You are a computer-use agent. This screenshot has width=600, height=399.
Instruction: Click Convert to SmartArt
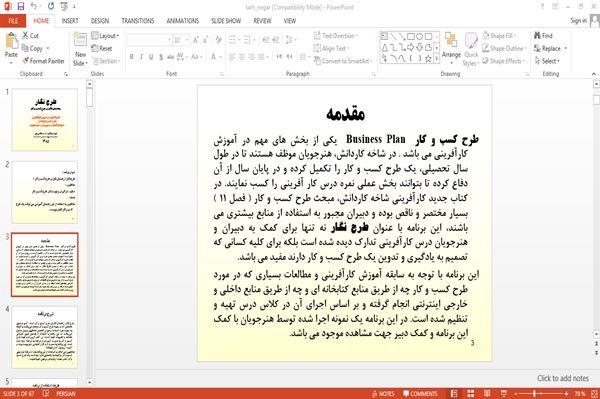click(x=342, y=61)
